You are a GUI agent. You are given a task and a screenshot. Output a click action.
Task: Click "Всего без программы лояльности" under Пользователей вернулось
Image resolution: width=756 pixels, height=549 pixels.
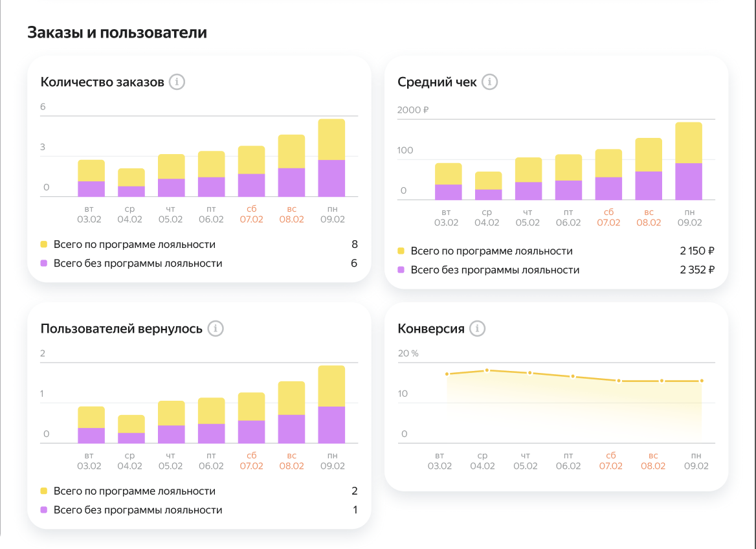tap(138, 510)
